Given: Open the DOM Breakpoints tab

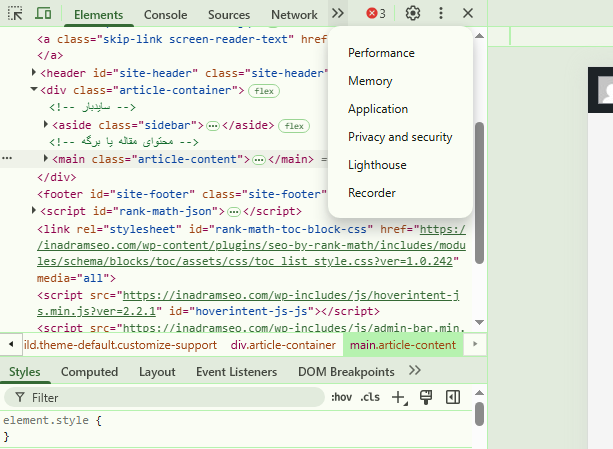Looking at the screenshot, I should 346,372.
